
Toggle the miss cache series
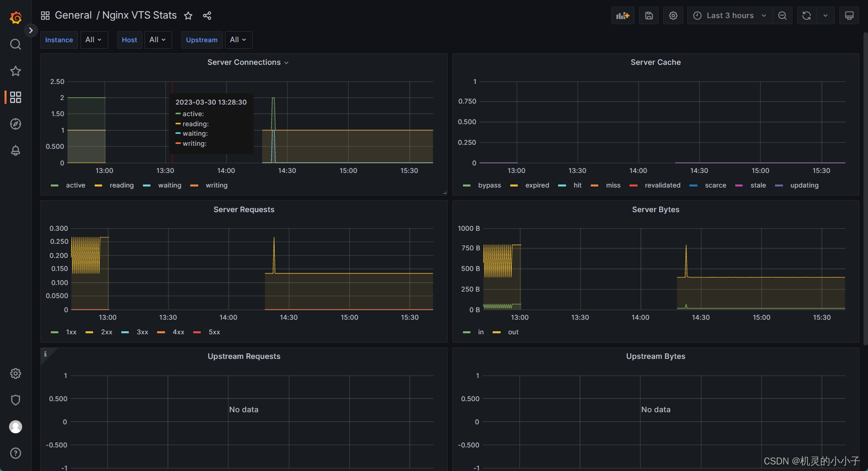coord(613,185)
